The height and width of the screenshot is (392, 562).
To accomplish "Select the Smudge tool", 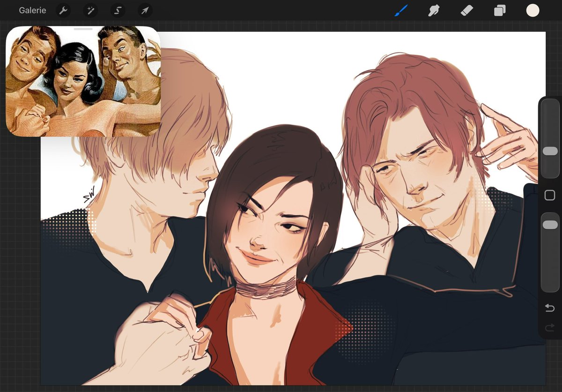I will coord(434,10).
